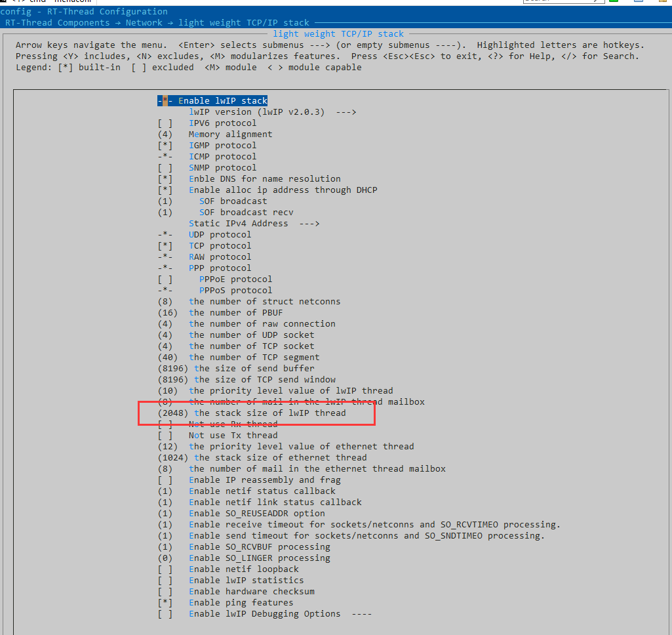This screenshot has height=635, width=672.
Task: Toggle the IPV6 protocol checkbox
Action: (x=165, y=123)
